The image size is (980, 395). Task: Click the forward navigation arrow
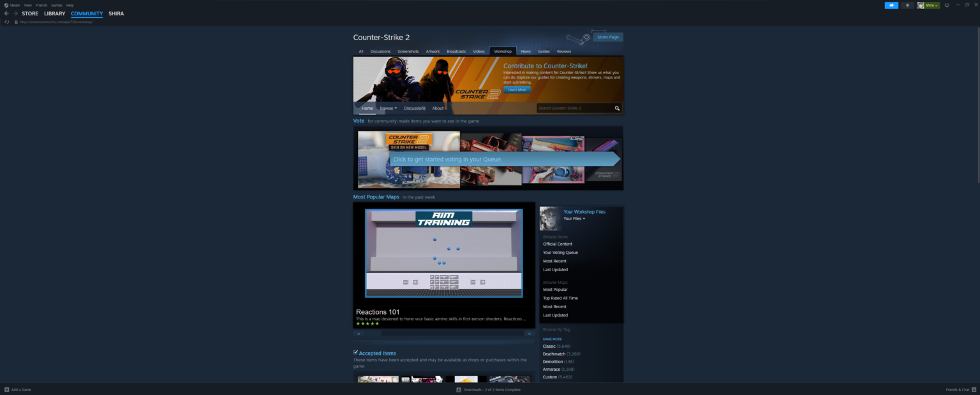(x=15, y=13)
